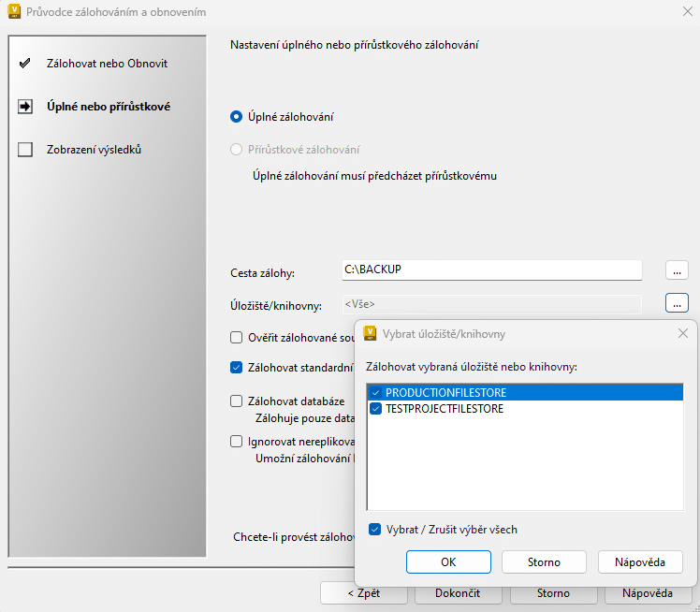Select the Úplné zálohování radio button
The height and width of the screenshot is (612, 700).
[236, 117]
